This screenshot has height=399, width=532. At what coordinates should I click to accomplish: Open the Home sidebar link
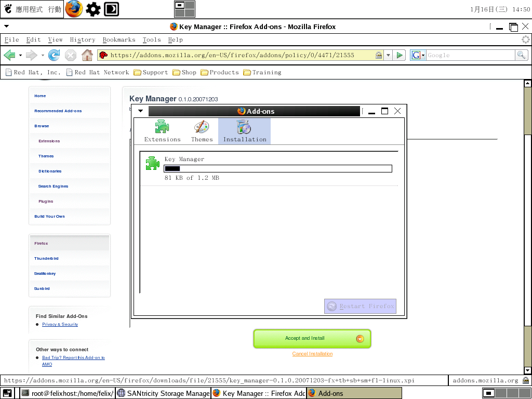tap(40, 96)
